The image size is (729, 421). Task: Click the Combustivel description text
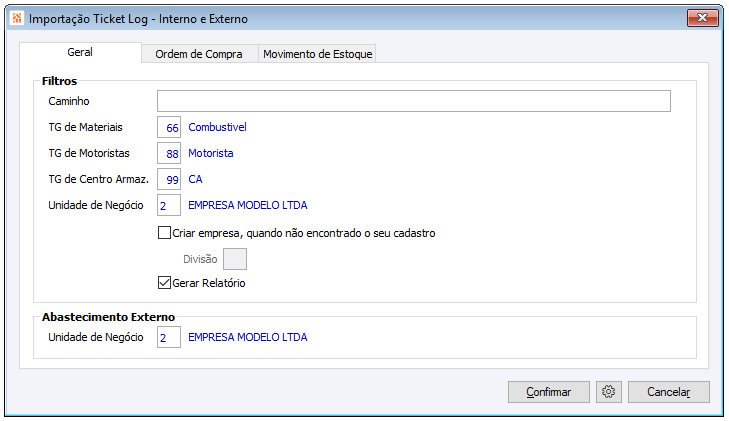pyautogui.click(x=217, y=127)
